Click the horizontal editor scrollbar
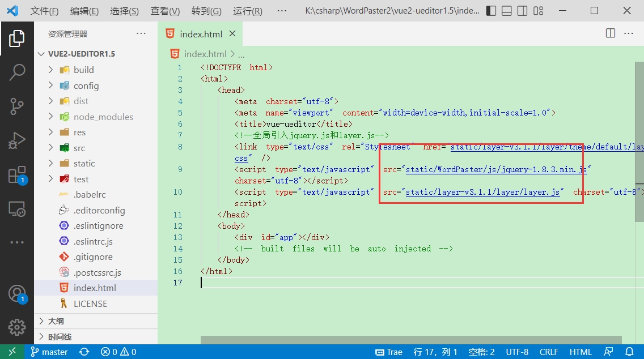644x359 pixels. [x=410, y=340]
